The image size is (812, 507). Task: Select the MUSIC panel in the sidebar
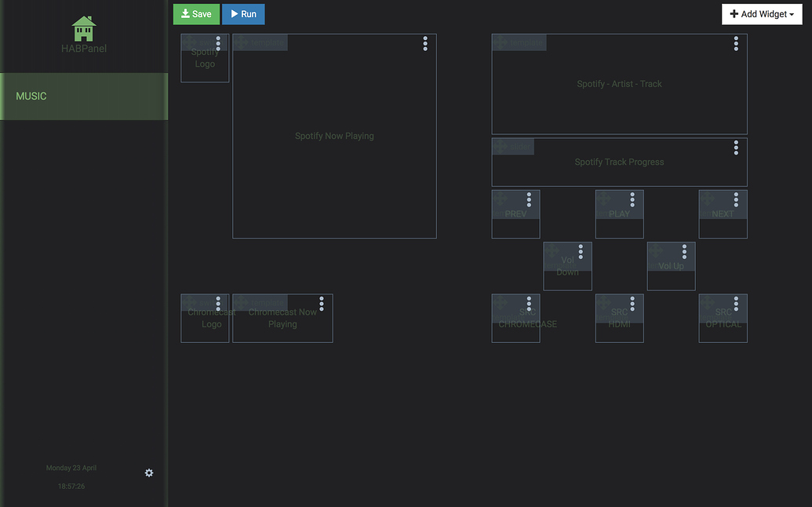tap(31, 96)
